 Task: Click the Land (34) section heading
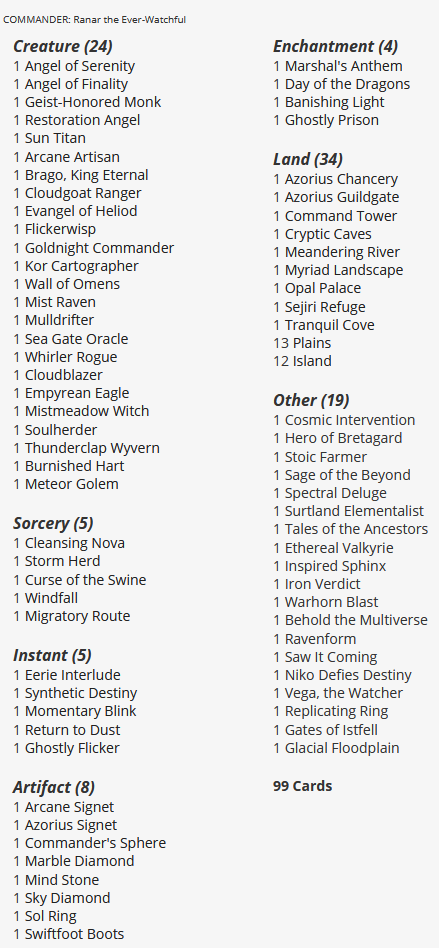point(308,159)
